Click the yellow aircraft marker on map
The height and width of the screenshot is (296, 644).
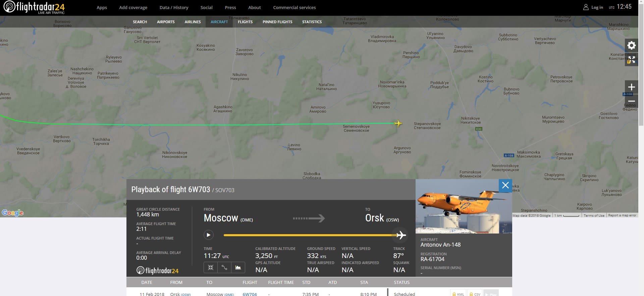pyautogui.click(x=398, y=123)
